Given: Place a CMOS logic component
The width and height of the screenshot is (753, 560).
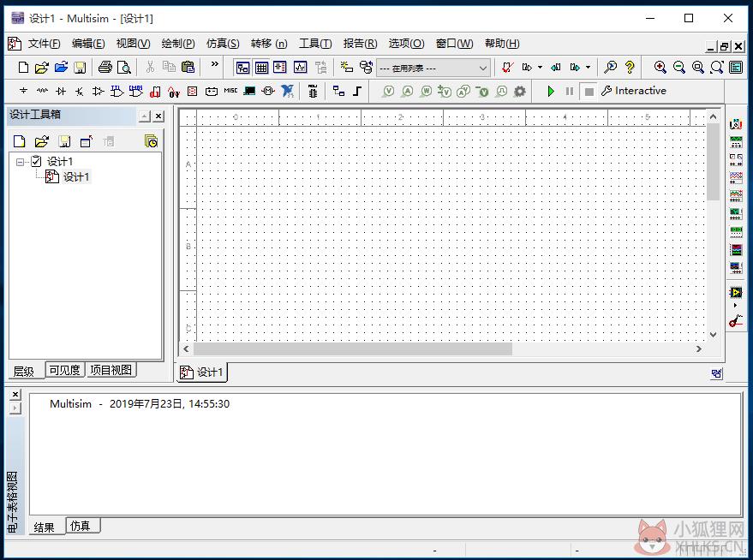Looking at the screenshot, I should click(136, 91).
